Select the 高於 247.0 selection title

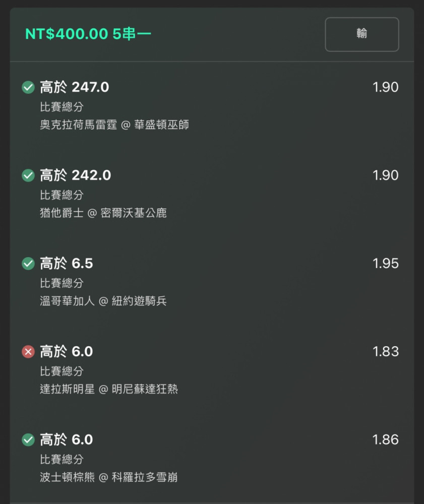pos(75,87)
